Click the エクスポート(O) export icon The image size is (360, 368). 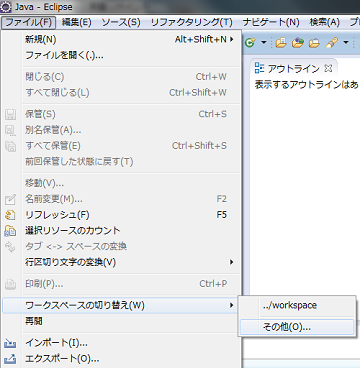coord(10,359)
